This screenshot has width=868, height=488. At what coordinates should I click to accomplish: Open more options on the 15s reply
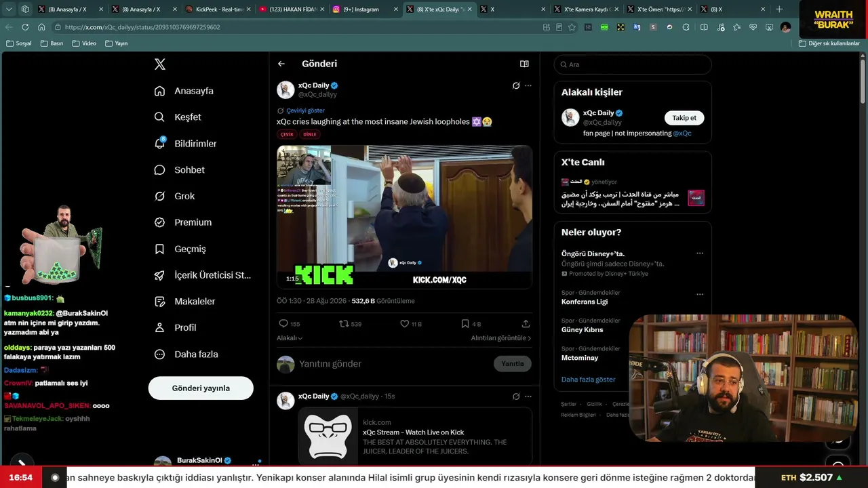coord(528,396)
